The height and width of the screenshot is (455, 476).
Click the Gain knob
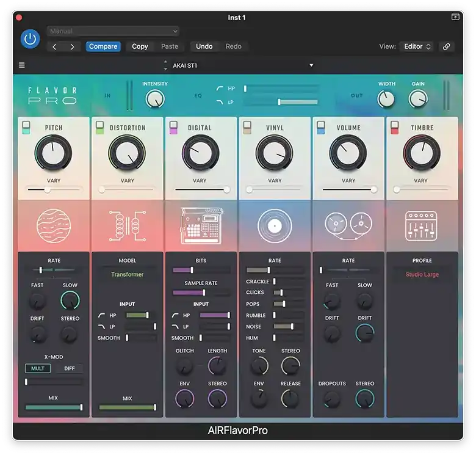tap(418, 99)
